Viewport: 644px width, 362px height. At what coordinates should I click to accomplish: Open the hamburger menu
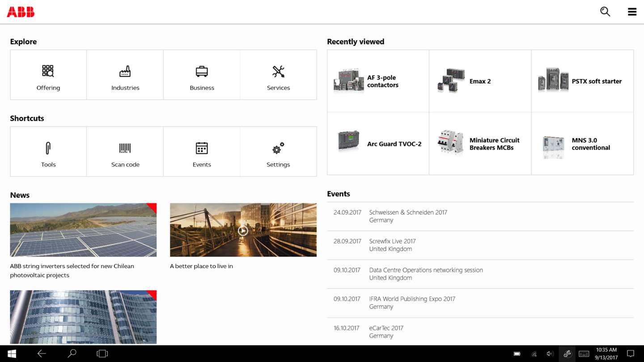click(x=632, y=12)
